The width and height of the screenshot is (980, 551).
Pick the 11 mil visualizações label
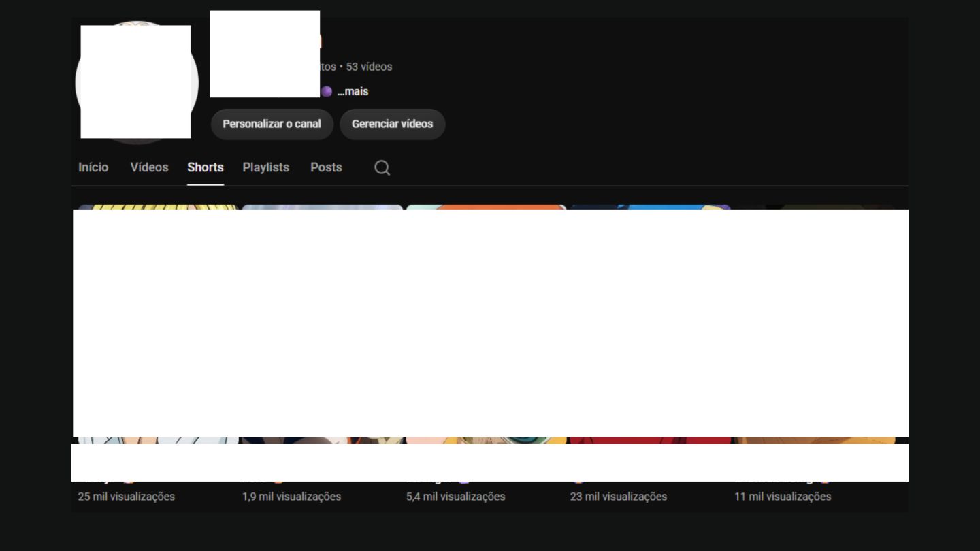pos(783,497)
